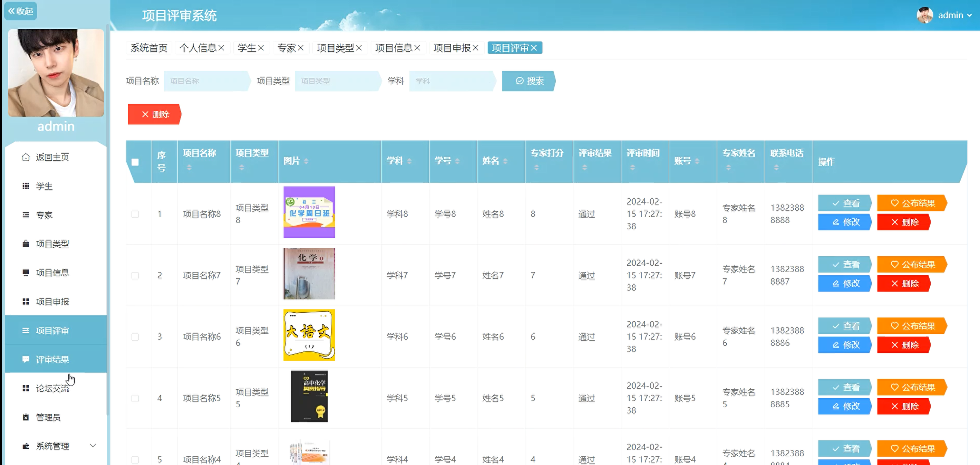Viewport: 980px width, 465px height.
Task: Open the 项目名称7 化学 book thumbnail
Action: coord(309,274)
